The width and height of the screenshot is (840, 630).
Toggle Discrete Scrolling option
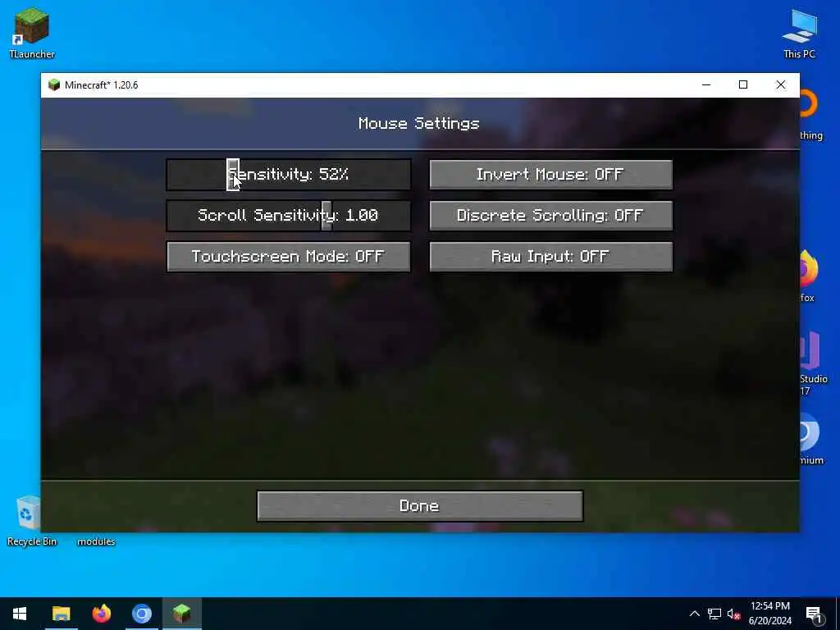[550, 216]
